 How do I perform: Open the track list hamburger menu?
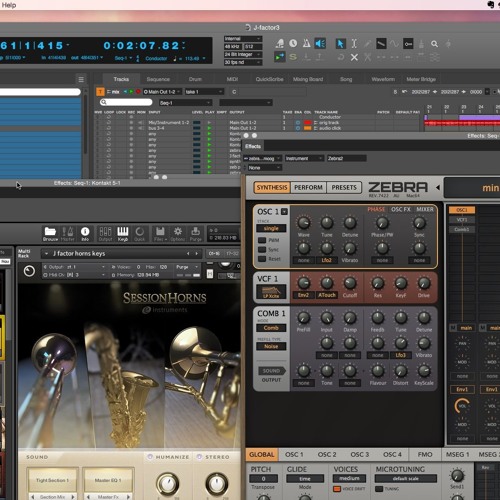click(81, 79)
